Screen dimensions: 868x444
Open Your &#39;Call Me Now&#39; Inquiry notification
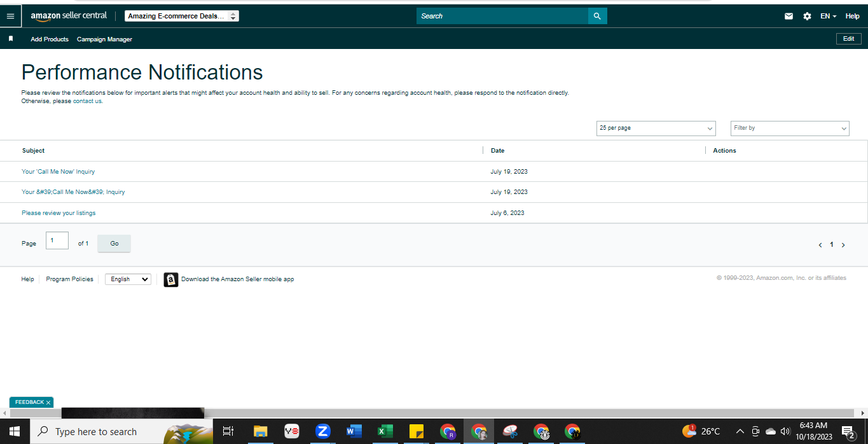click(73, 192)
